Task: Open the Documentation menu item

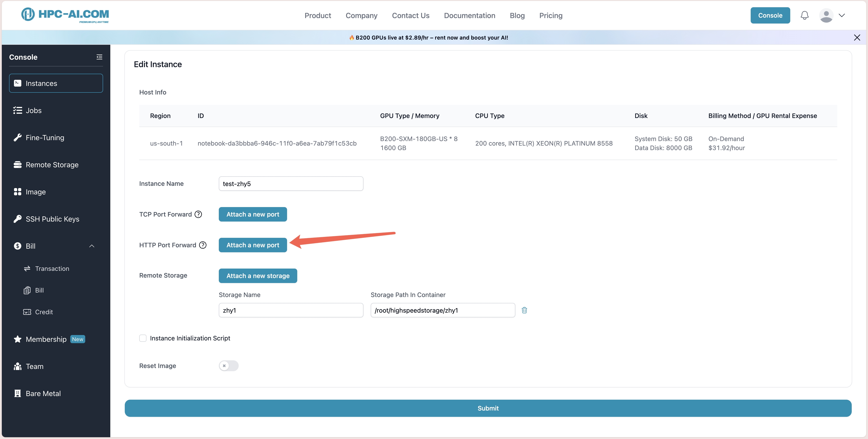Action: click(x=469, y=16)
